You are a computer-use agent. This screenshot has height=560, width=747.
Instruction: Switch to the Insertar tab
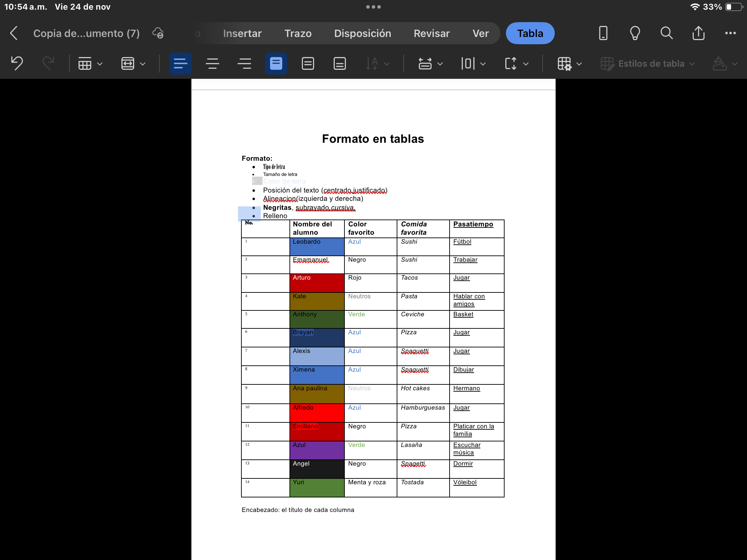242,33
